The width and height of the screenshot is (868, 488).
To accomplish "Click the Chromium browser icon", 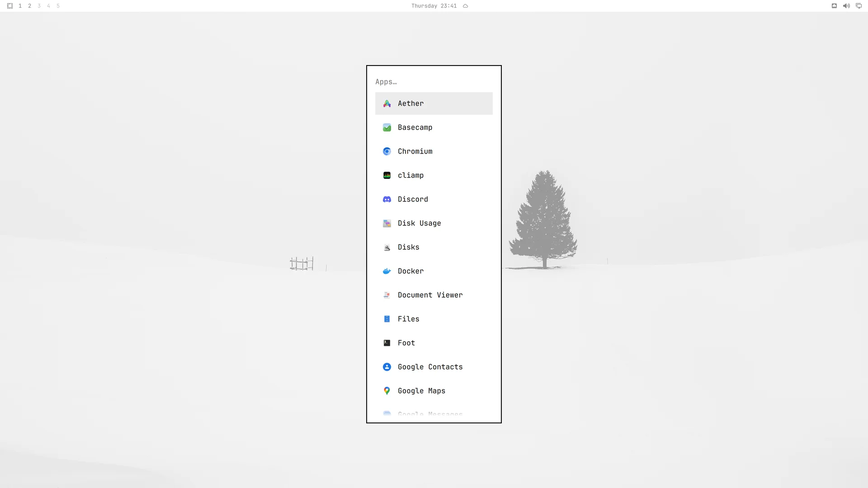I will [x=387, y=151].
